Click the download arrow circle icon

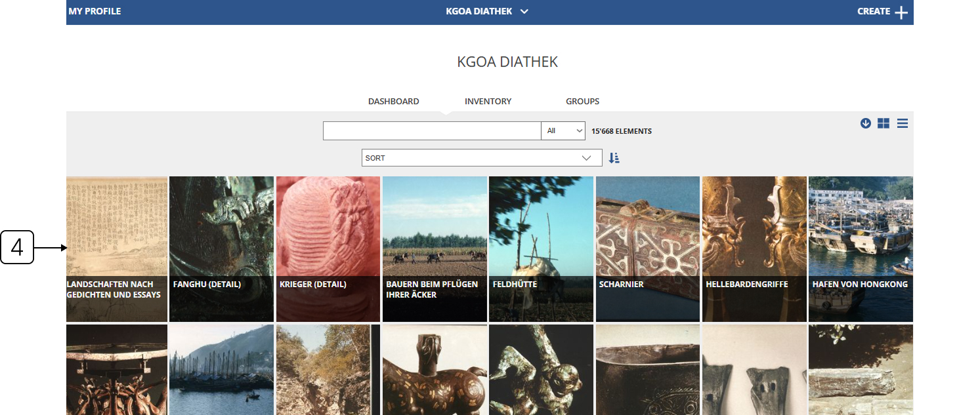tap(866, 123)
